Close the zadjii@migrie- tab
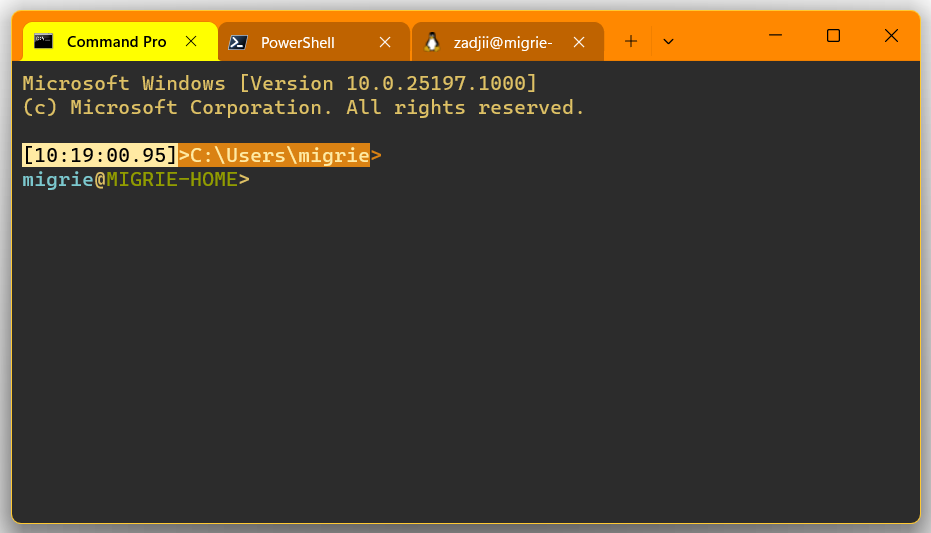 click(579, 42)
